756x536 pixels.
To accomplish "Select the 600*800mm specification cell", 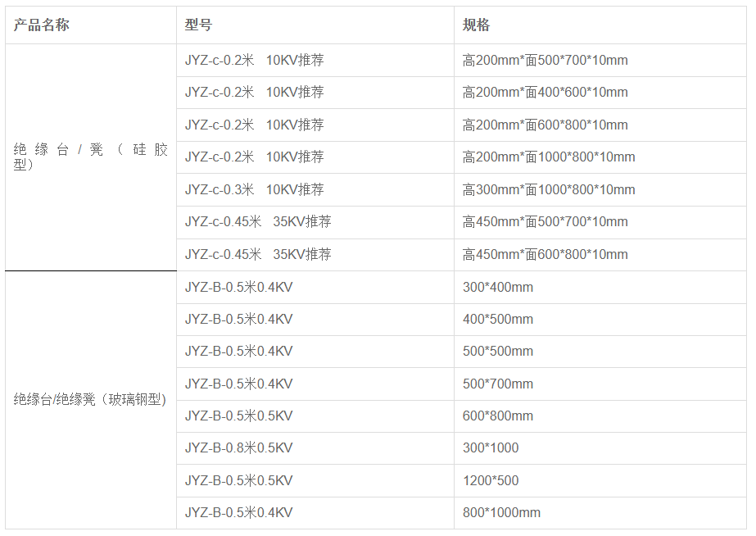I will click(600, 416).
